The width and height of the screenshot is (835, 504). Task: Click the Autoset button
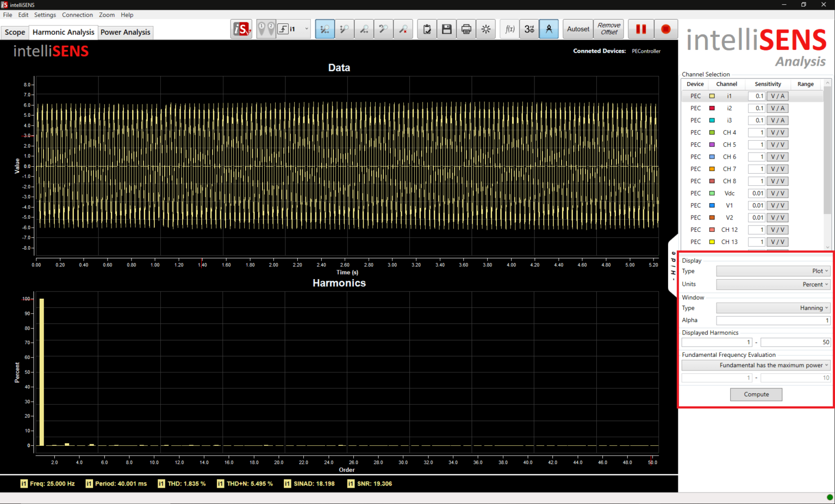click(577, 29)
